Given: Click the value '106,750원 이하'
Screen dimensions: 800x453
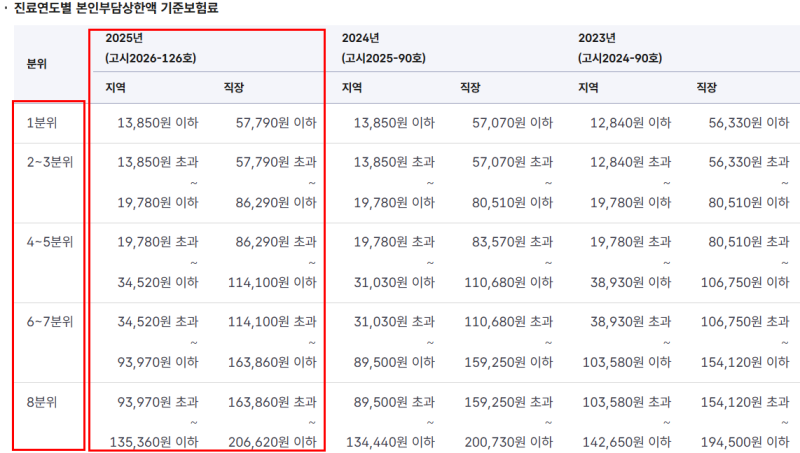Looking at the screenshot, I should click(745, 283).
